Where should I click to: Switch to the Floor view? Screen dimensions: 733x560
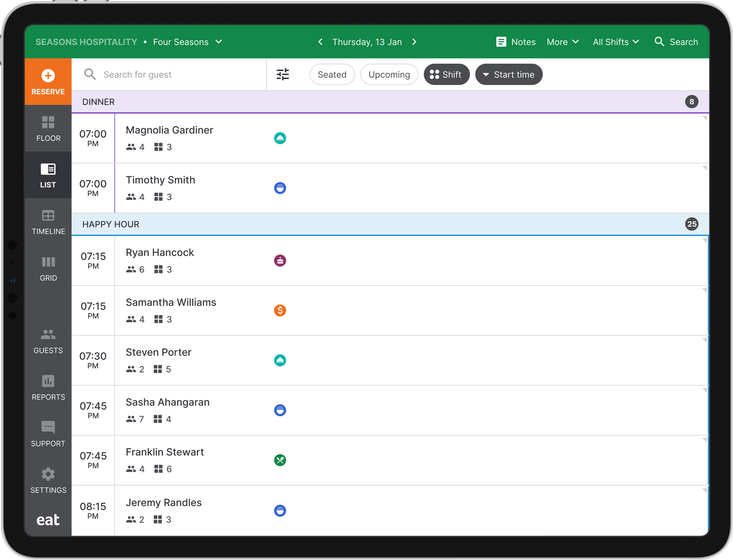(x=48, y=129)
